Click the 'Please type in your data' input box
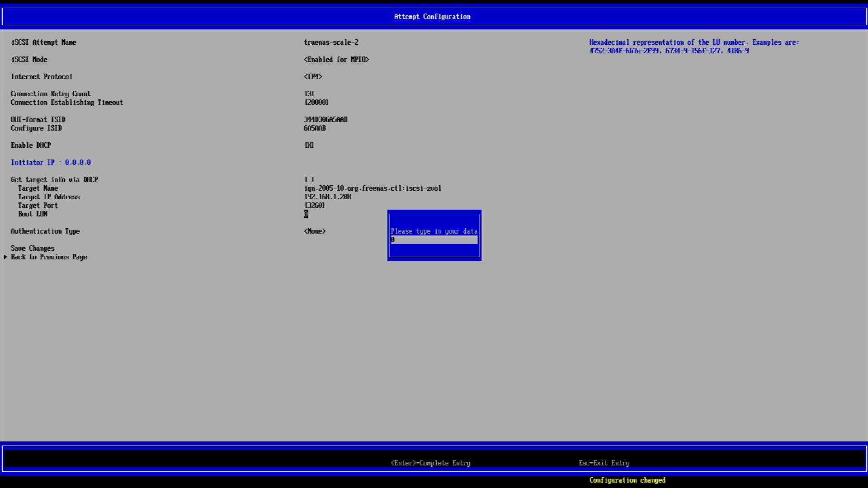Screen dimensions: 868x488 click(434, 240)
